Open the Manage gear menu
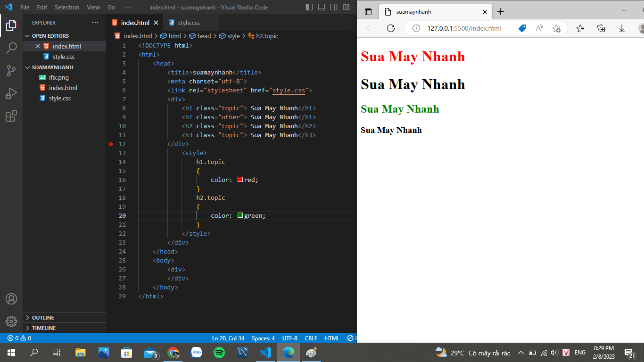Image resolution: width=644 pixels, height=362 pixels. point(11,321)
